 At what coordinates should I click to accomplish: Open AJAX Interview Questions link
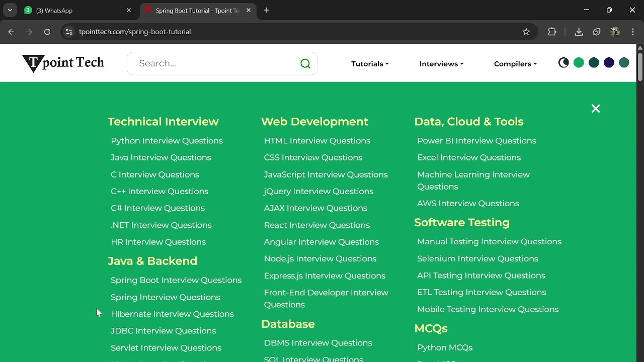[315, 208]
